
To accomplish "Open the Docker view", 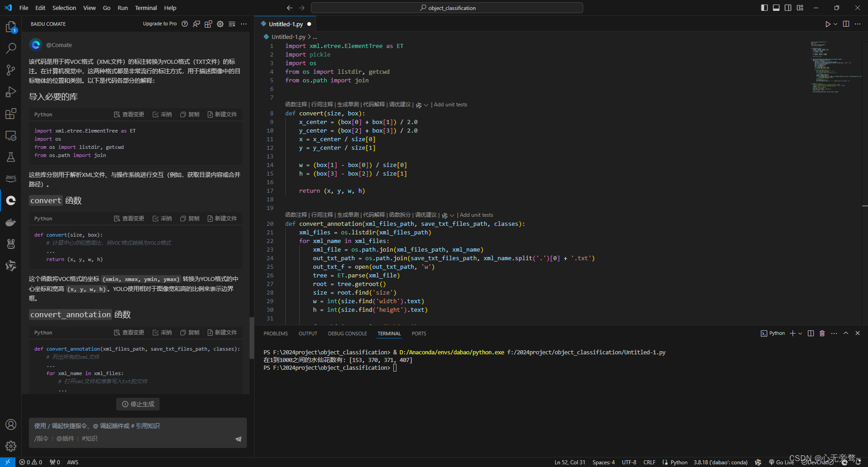I will (x=11, y=222).
